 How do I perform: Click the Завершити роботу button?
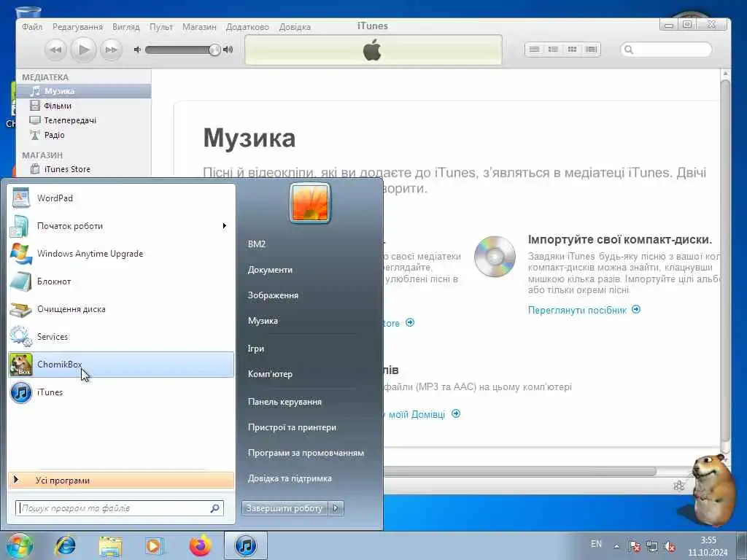point(285,508)
